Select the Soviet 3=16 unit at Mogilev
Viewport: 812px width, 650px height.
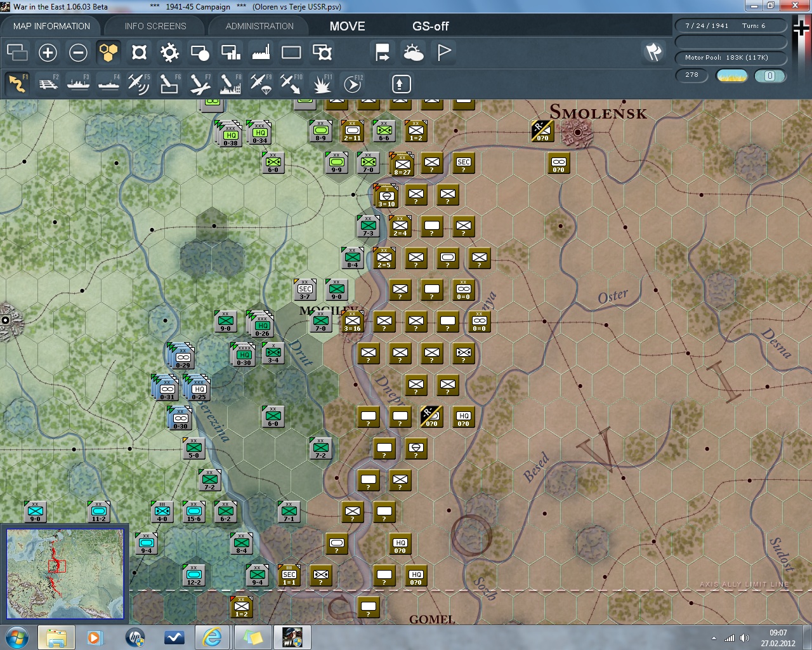point(352,321)
